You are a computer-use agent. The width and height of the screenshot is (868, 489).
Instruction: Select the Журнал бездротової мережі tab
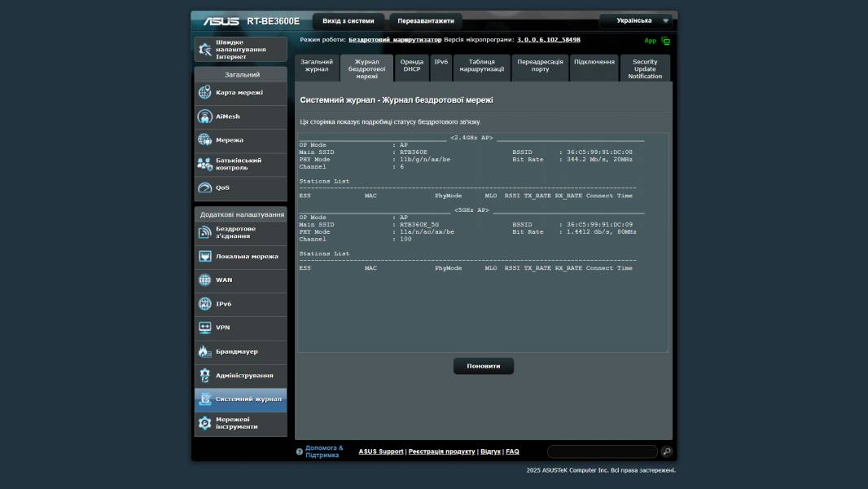(366, 68)
